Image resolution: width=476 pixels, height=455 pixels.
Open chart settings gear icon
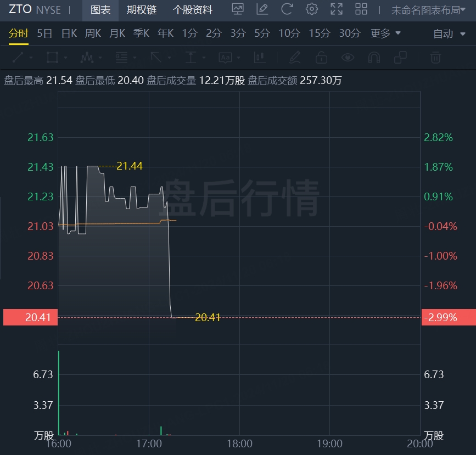[312, 9]
